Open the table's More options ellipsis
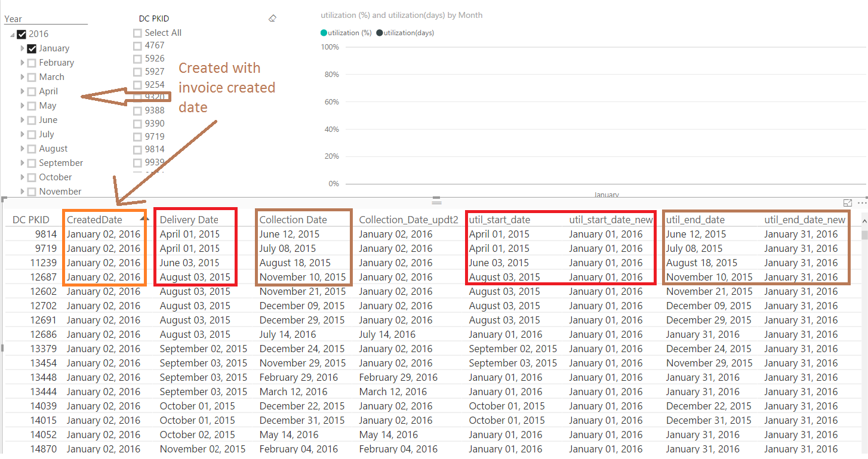 click(x=861, y=203)
